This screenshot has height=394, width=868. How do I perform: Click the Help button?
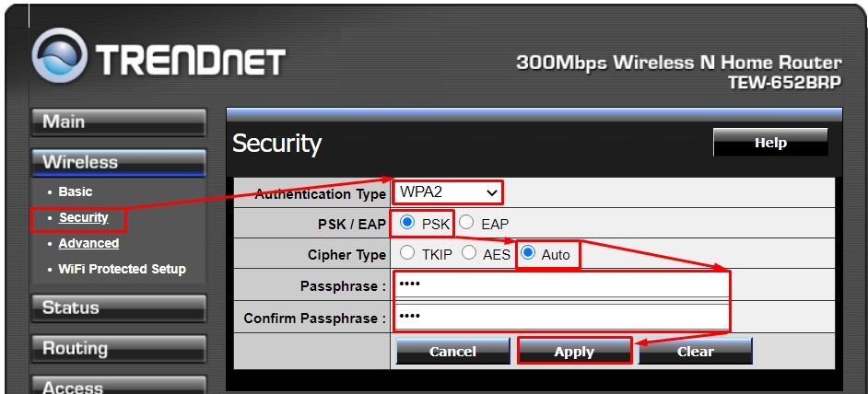point(770,143)
